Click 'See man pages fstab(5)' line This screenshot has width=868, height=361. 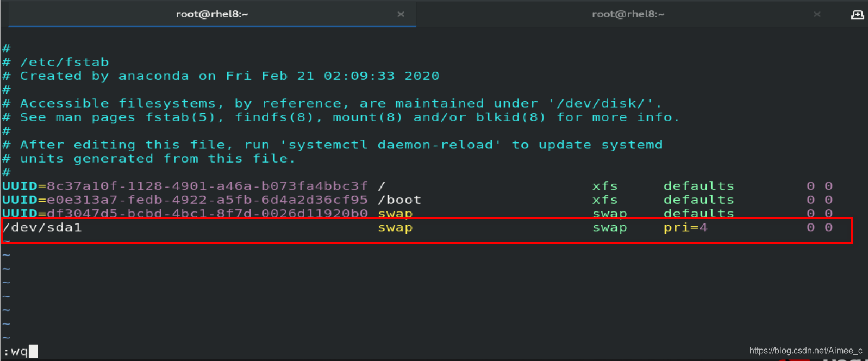click(341, 117)
